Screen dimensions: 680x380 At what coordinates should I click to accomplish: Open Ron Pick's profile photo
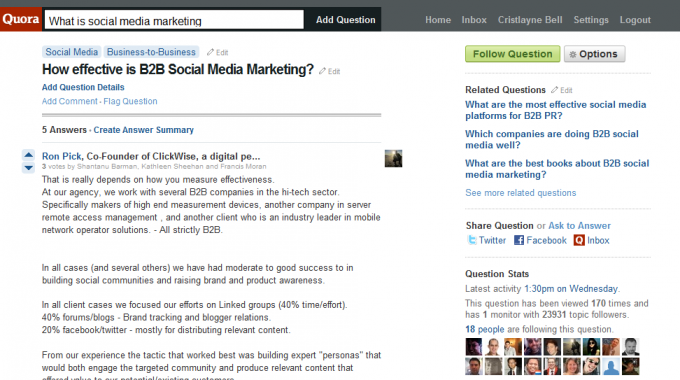coord(393,158)
